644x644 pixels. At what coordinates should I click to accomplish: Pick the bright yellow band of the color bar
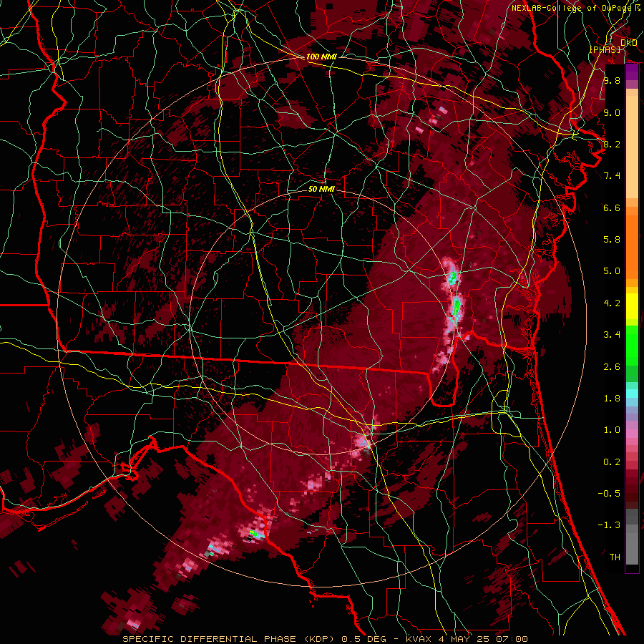pos(632,306)
